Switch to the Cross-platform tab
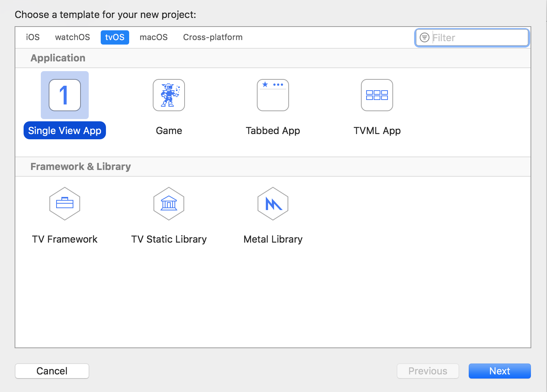The image size is (547, 392). click(x=213, y=37)
